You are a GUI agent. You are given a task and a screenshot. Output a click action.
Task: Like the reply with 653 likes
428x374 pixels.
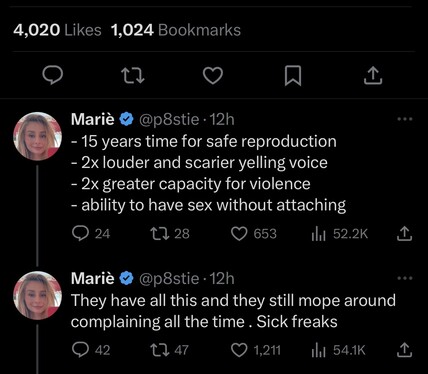pos(254,234)
